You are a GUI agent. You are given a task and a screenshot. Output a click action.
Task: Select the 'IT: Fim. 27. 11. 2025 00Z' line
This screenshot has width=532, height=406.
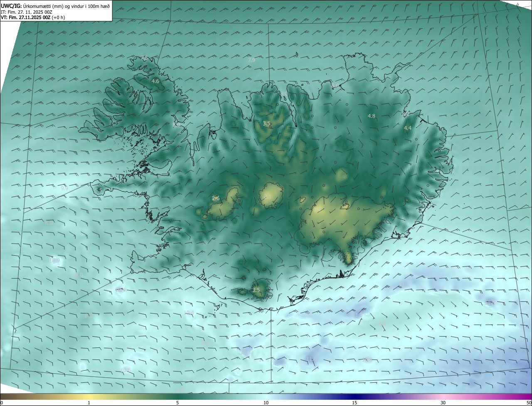(x=26, y=12)
